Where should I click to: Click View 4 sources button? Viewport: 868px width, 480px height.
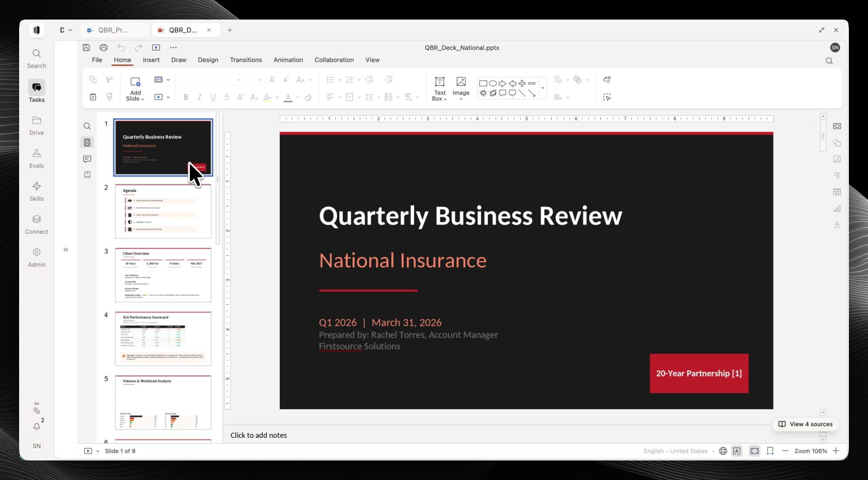(x=805, y=424)
